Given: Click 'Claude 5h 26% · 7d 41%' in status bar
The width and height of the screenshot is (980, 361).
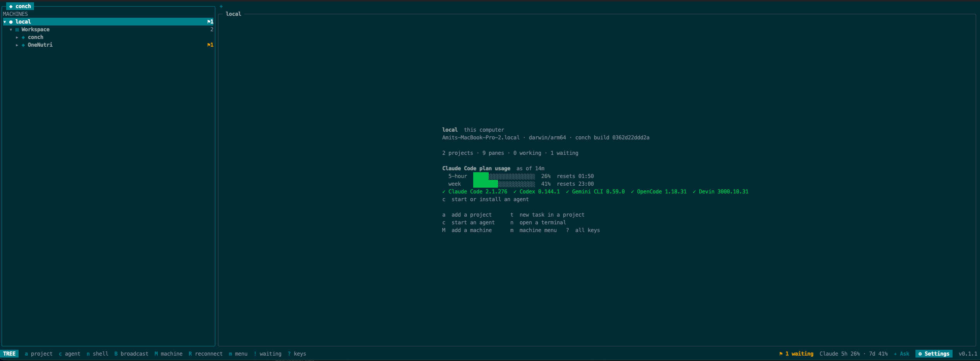Looking at the screenshot, I should click(854, 354).
